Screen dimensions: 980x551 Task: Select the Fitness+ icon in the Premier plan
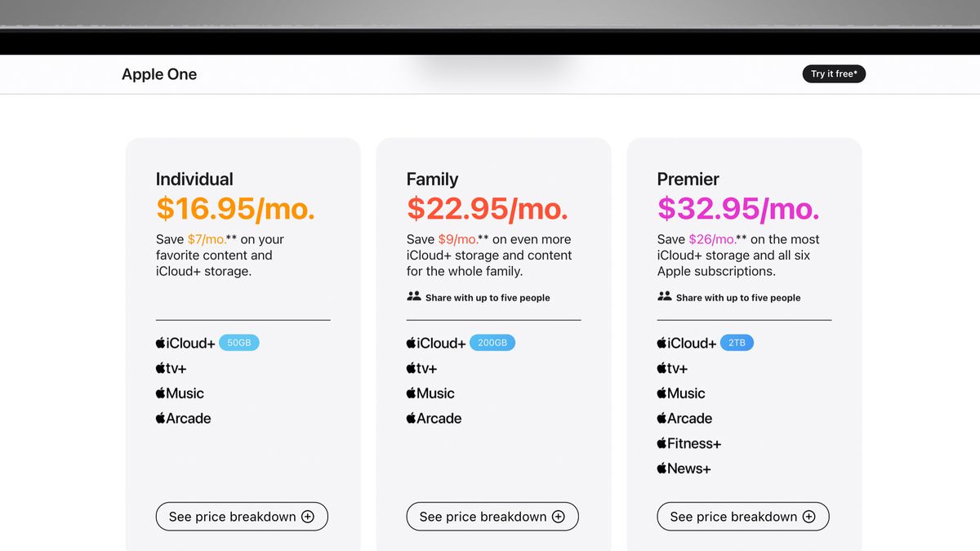[661, 443]
